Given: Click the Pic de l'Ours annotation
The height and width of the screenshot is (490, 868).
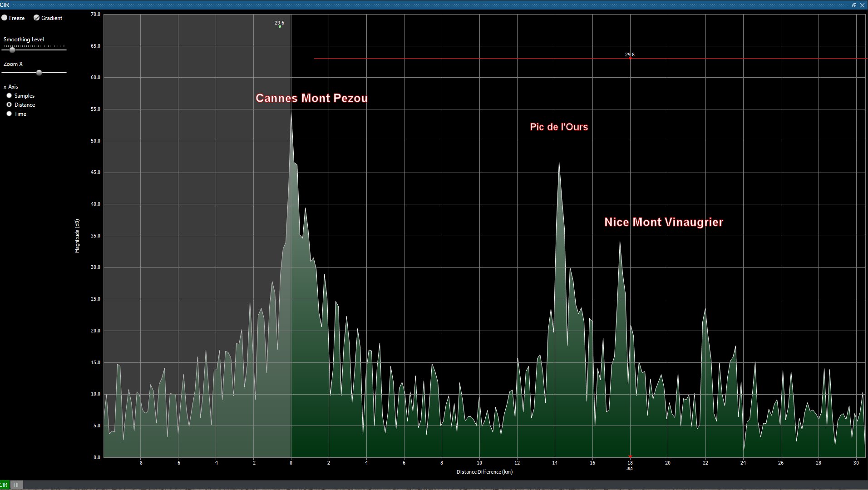Looking at the screenshot, I should pyautogui.click(x=559, y=127).
